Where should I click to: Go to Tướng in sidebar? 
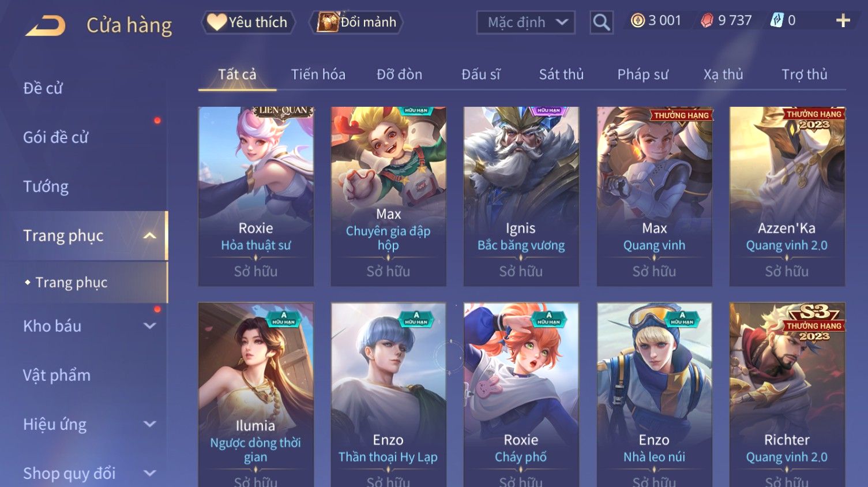[x=46, y=186]
